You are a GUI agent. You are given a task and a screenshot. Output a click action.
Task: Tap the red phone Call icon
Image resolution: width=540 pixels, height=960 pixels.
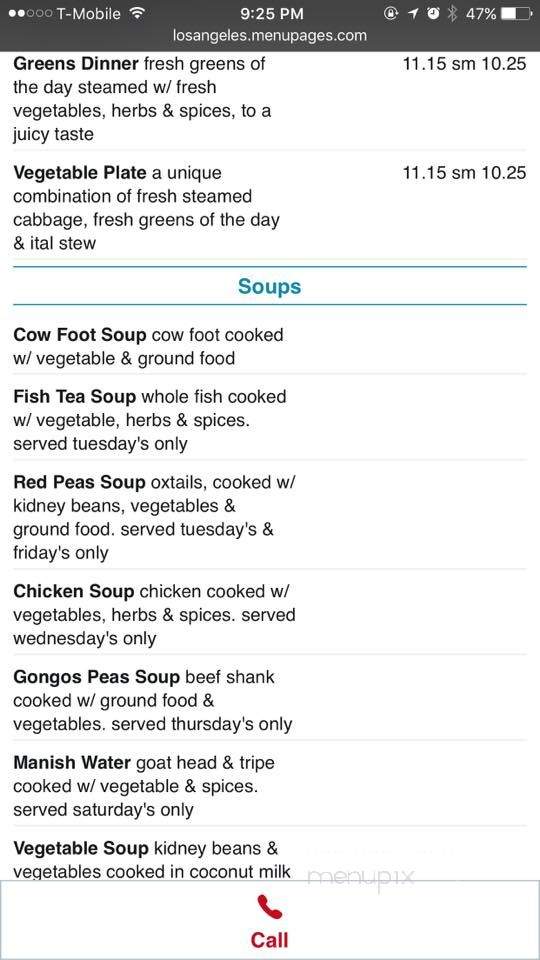(269, 907)
